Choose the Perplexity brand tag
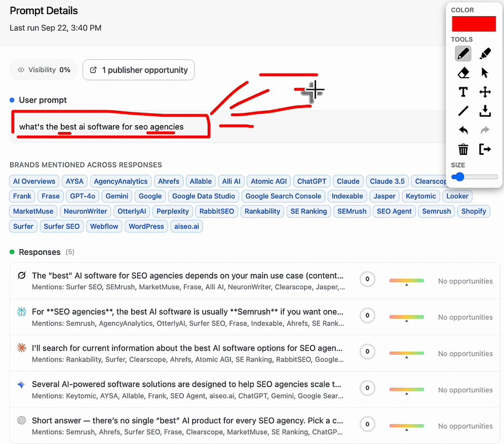This screenshot has width=504, height=444. tap(172, 211)
